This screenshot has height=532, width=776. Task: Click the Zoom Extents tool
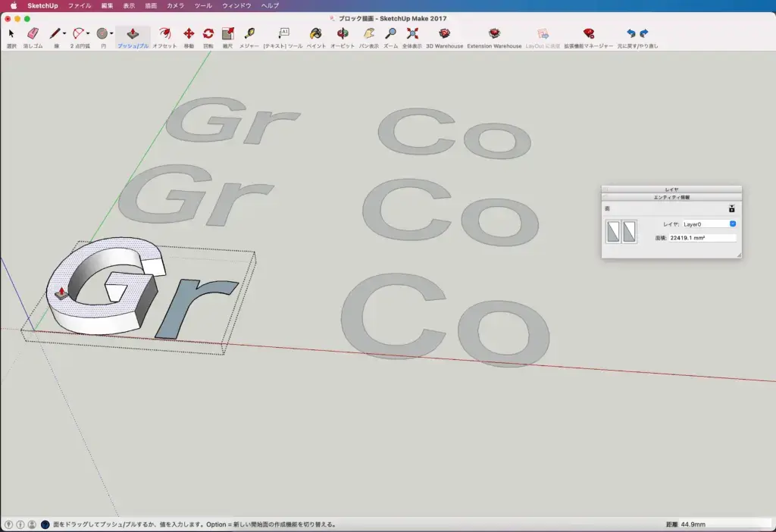(x=412, y=33)
